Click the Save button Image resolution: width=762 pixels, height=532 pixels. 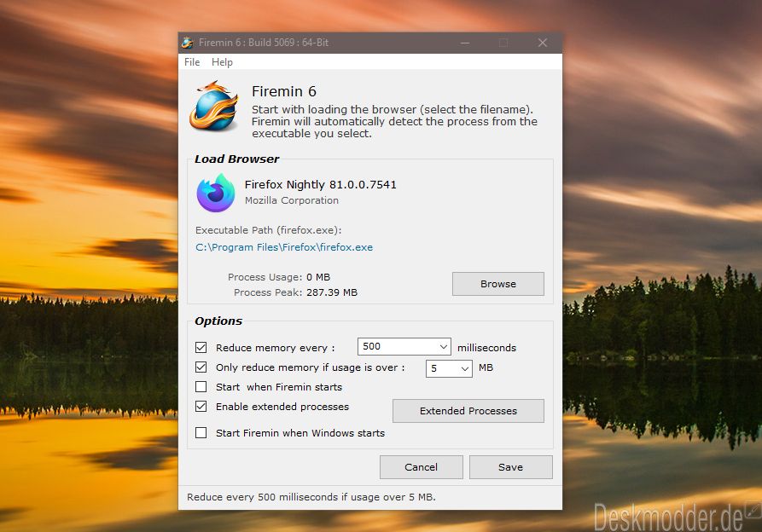511,467
